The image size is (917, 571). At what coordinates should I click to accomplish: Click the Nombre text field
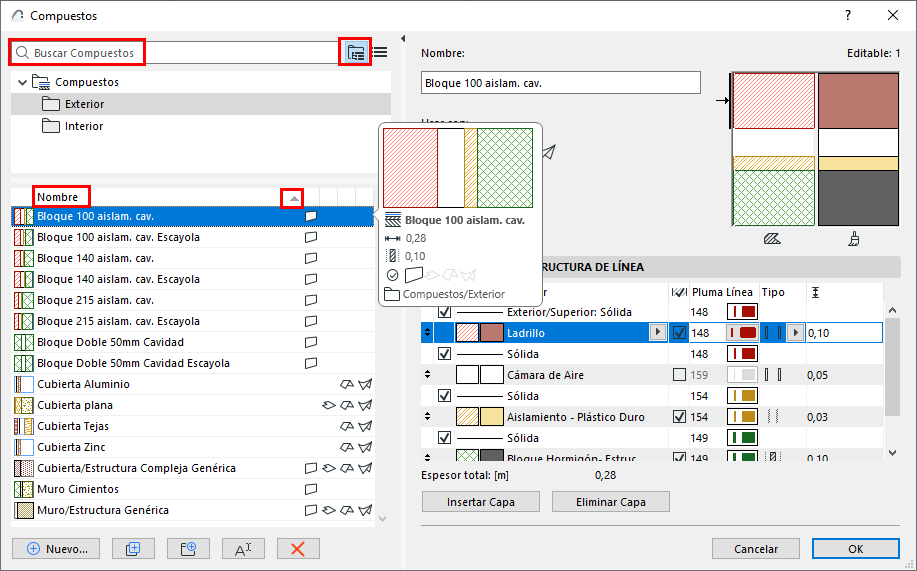(561, 83)
